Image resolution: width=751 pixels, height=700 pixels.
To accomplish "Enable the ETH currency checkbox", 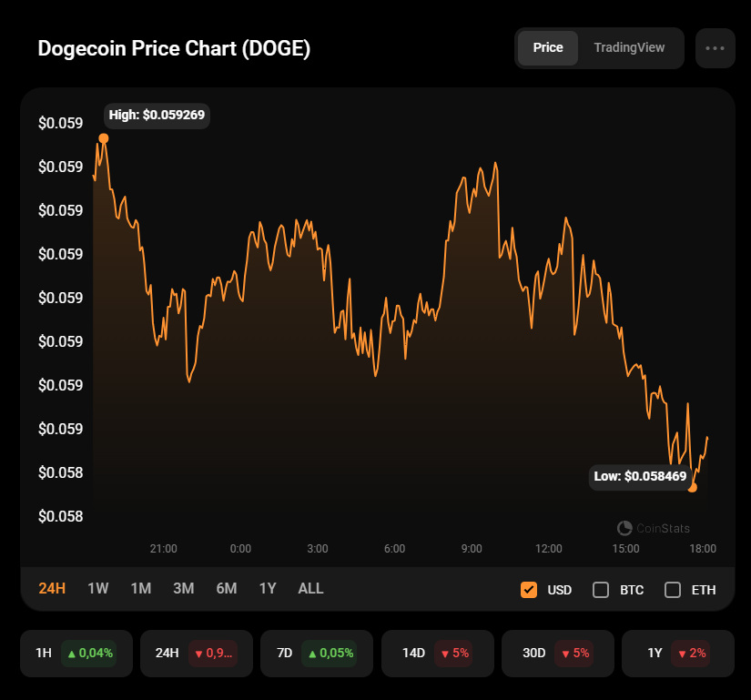I will point(673,590).
